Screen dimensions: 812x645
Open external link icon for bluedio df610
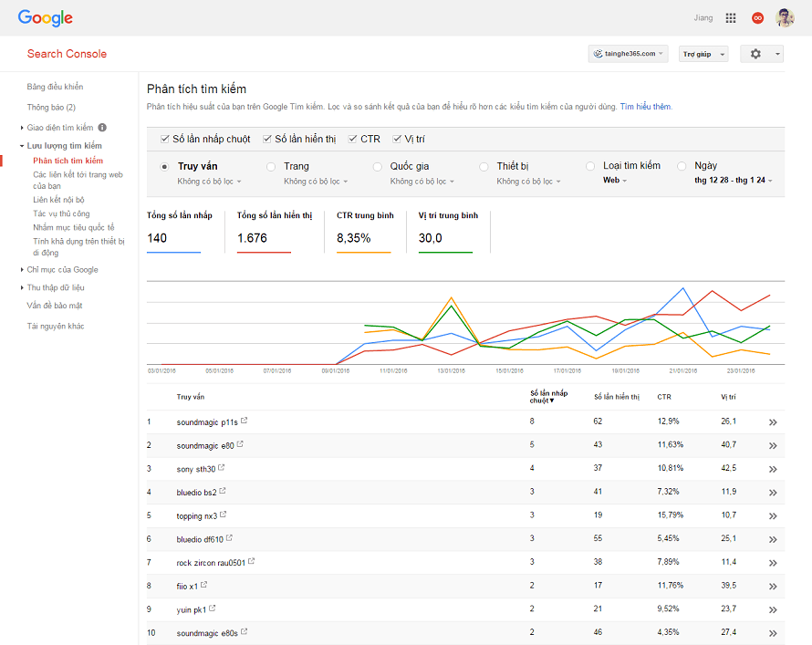229,538
